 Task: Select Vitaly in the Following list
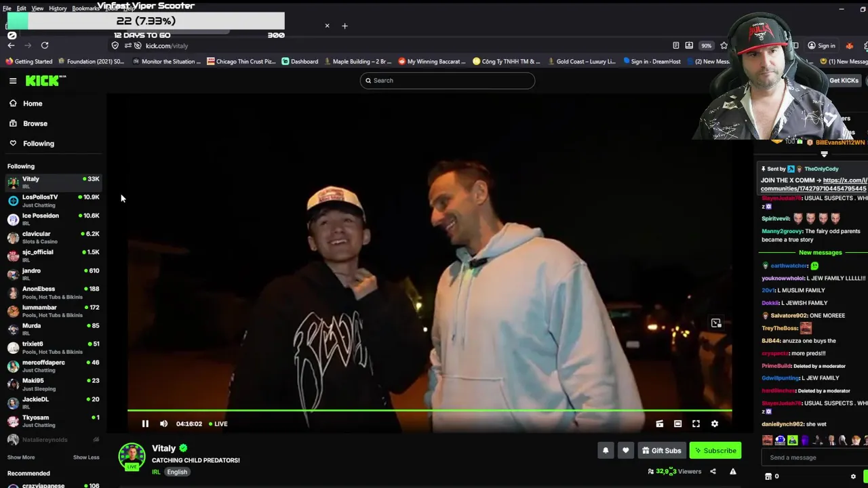point(53,182)
